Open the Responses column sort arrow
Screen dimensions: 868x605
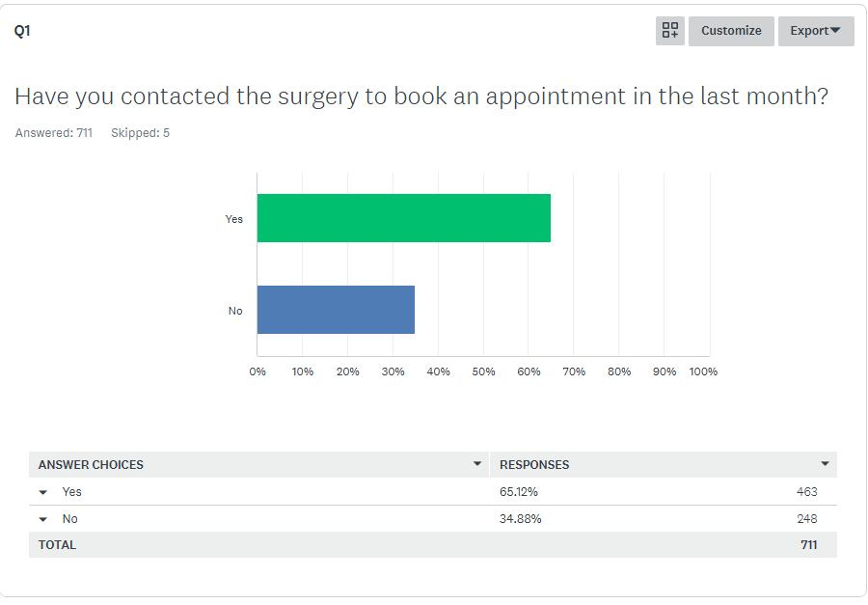825,464
